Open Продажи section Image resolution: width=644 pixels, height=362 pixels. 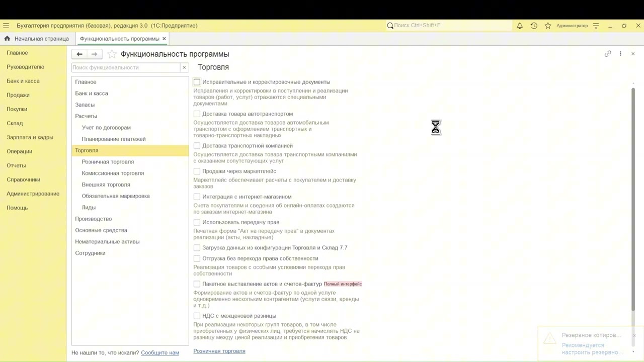point(18,95)
